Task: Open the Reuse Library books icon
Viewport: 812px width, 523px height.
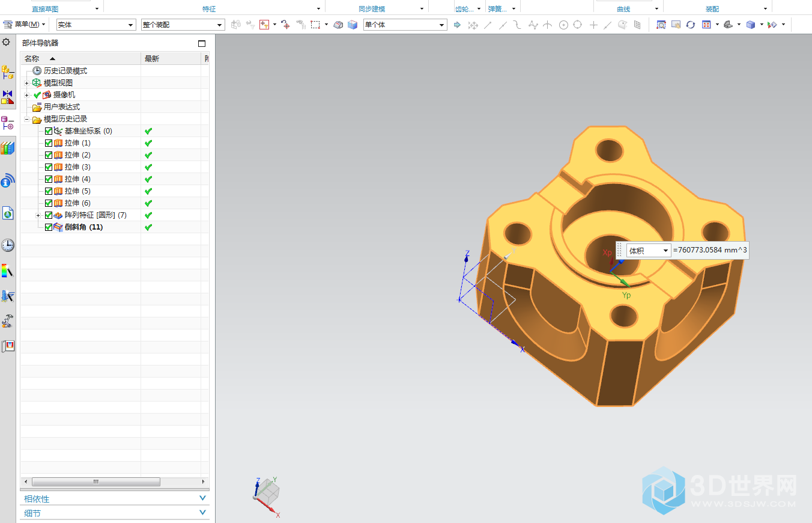Action: pos(8,148)
